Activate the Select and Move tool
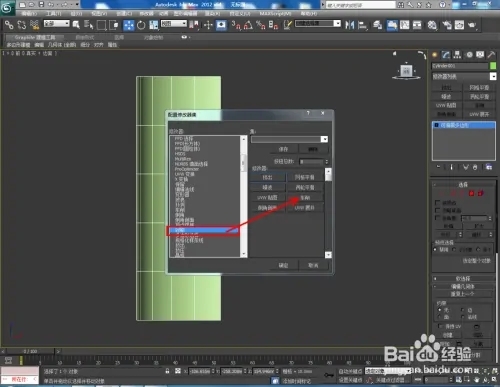 (x=129, y=25)
